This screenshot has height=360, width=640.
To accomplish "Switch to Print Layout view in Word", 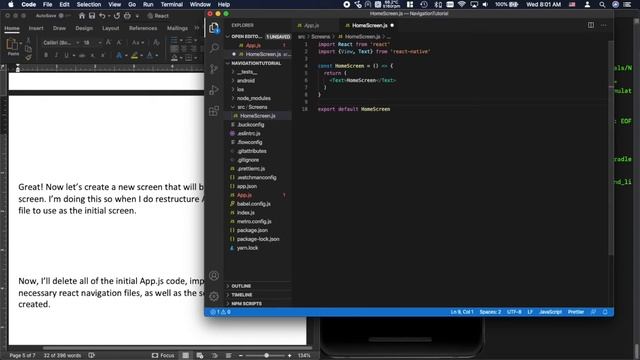I will click(186, 356).
